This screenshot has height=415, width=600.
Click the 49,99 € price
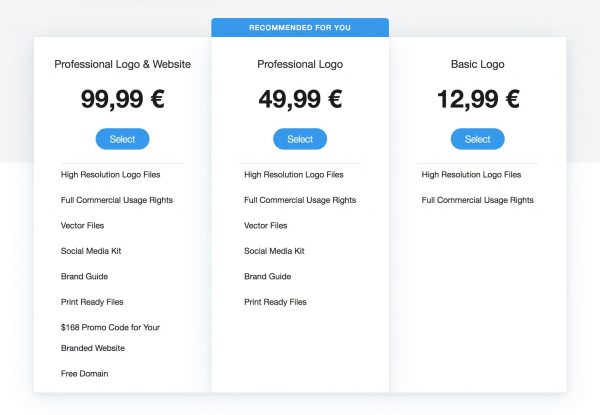tap(300, 99)
